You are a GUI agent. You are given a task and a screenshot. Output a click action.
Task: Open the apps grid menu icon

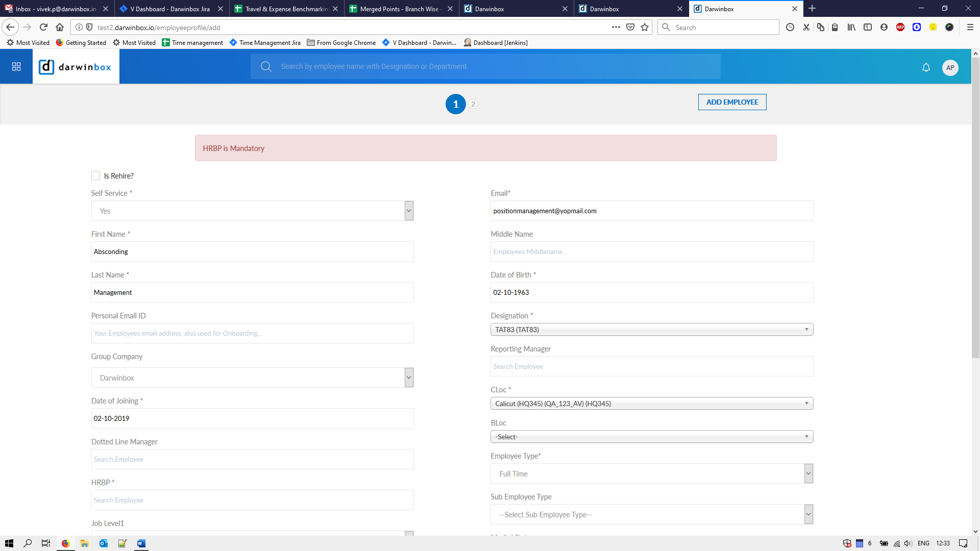(16, 67)
